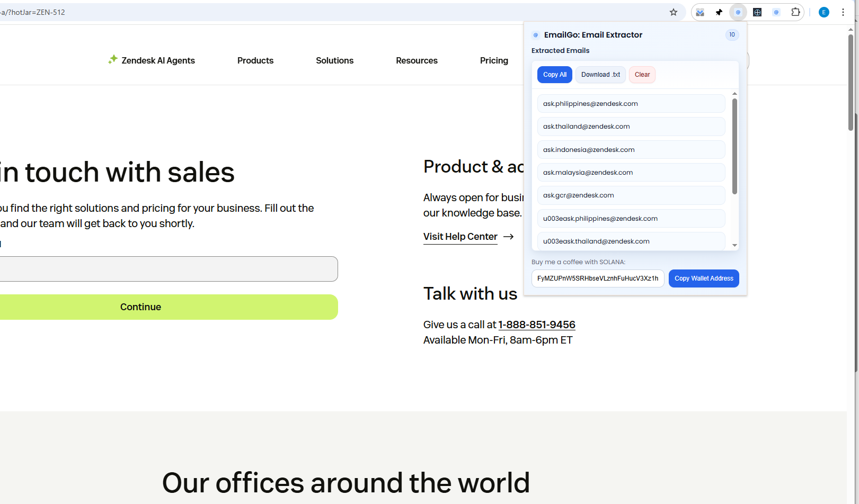Click the Zendesk AI Agents sparkle icon
Viewport: 859px width, 504px height.
pyautogui.click(x=113, y=59)
